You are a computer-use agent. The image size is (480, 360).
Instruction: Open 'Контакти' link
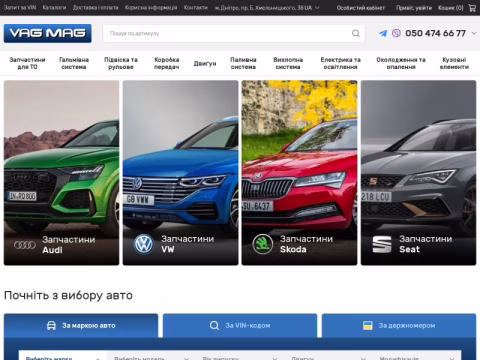tap(196, 8)
